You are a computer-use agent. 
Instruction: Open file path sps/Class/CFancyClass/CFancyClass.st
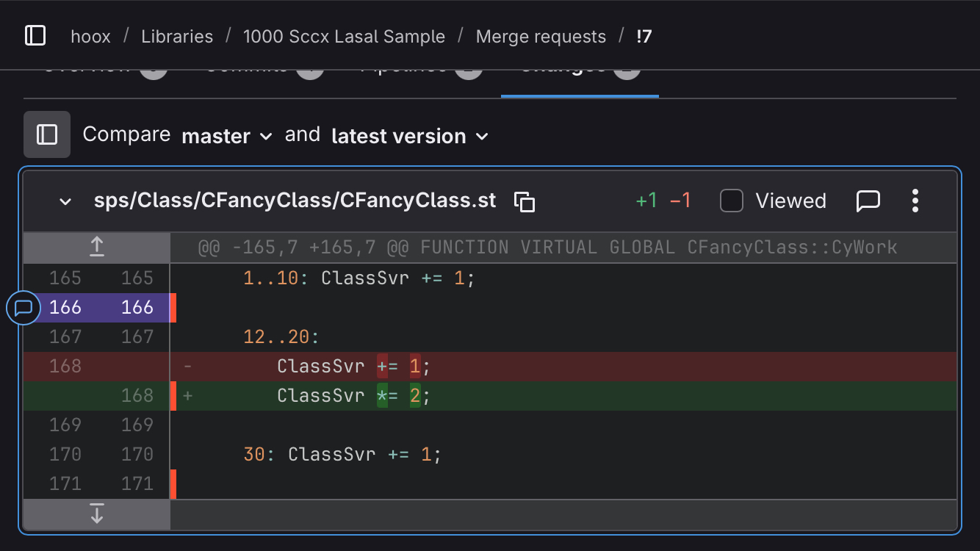295,201
